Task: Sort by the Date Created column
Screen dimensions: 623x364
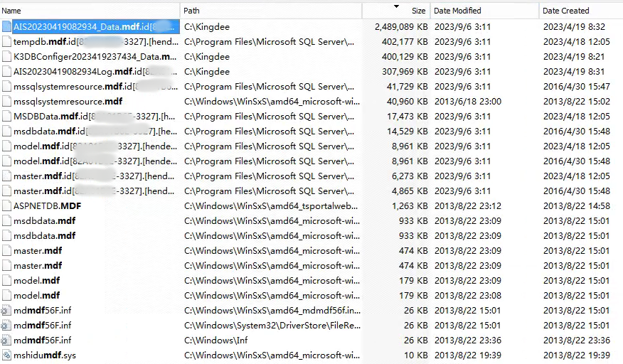Action: click(x=566, y=11)
